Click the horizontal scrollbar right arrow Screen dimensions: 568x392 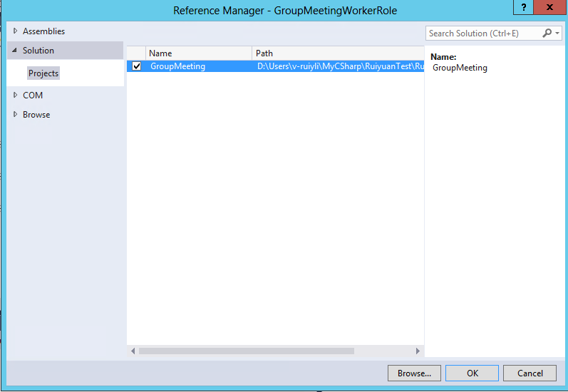(x=418, y=351)
